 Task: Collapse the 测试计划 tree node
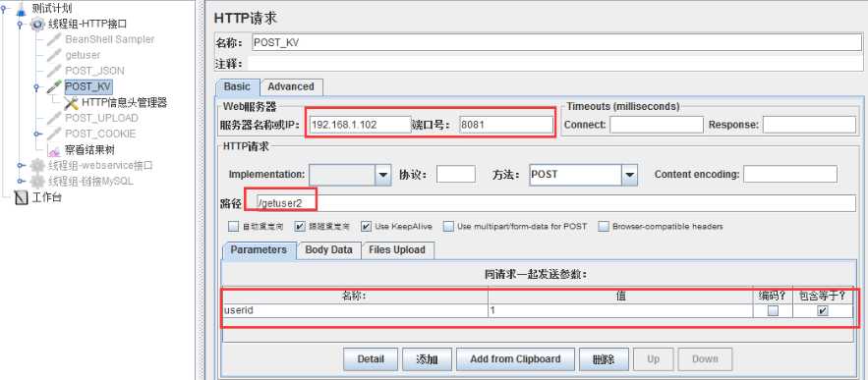3,8
